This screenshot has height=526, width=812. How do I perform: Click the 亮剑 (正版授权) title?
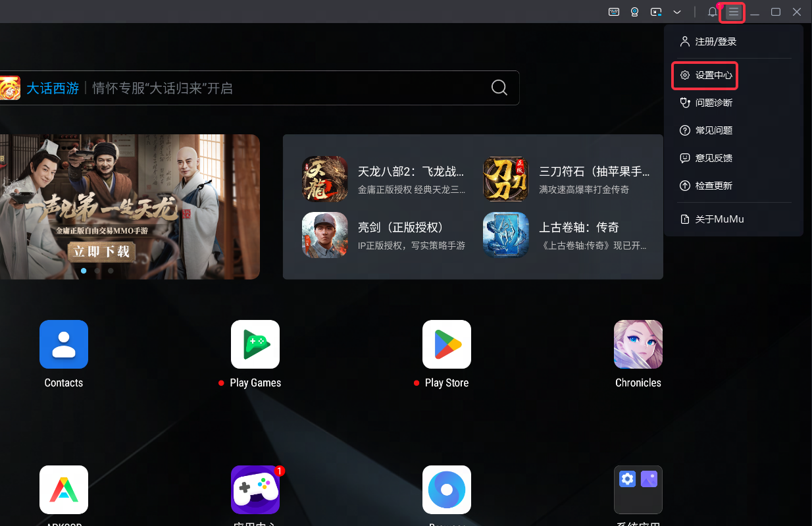[x=401, y=227]
